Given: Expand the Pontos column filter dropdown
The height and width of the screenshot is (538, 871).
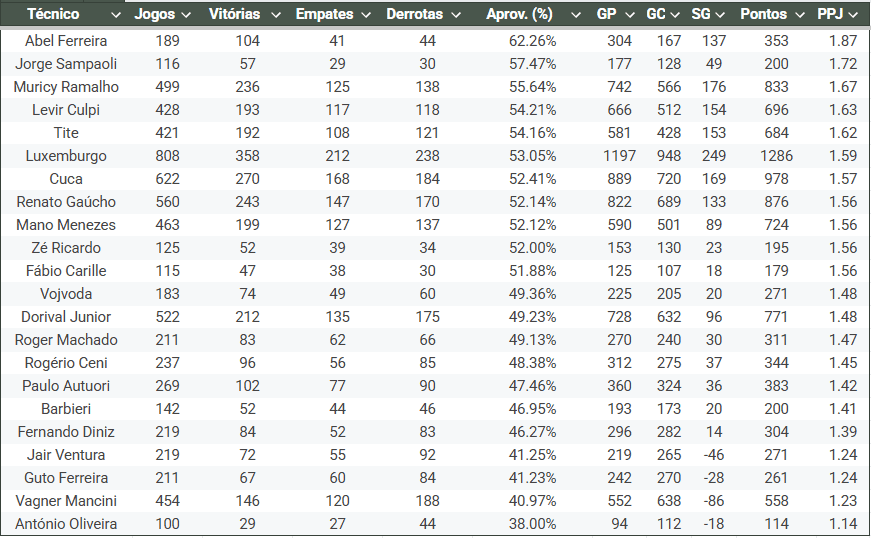Looking at the screenshot, I should (801, 15).
